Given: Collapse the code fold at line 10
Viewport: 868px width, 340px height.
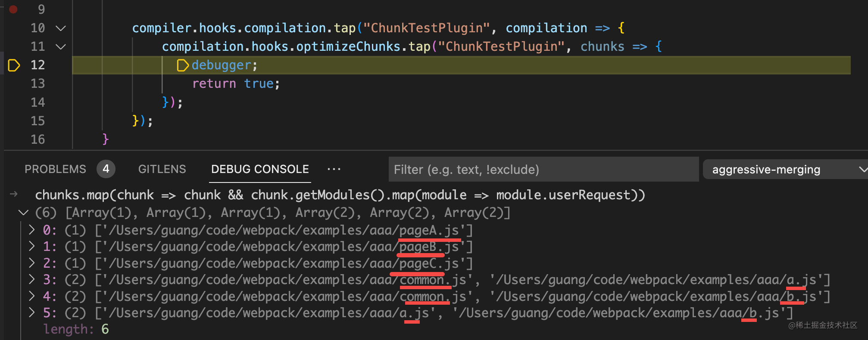Looking at the screenshot, I should pos(61,28).
